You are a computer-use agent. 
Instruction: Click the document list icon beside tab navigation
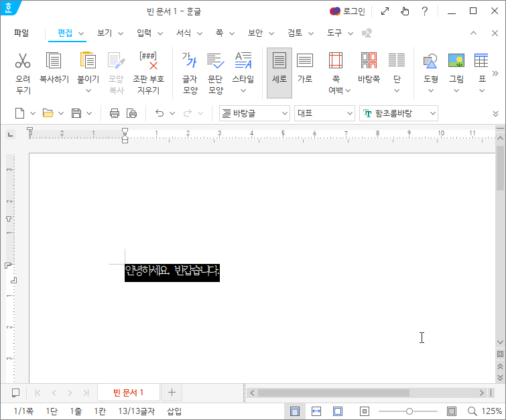(x=15, y=393)
